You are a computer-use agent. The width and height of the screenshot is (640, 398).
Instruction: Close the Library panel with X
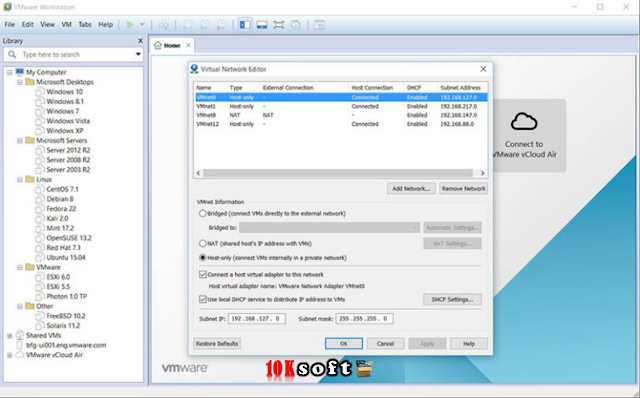[x=140, y=41]
